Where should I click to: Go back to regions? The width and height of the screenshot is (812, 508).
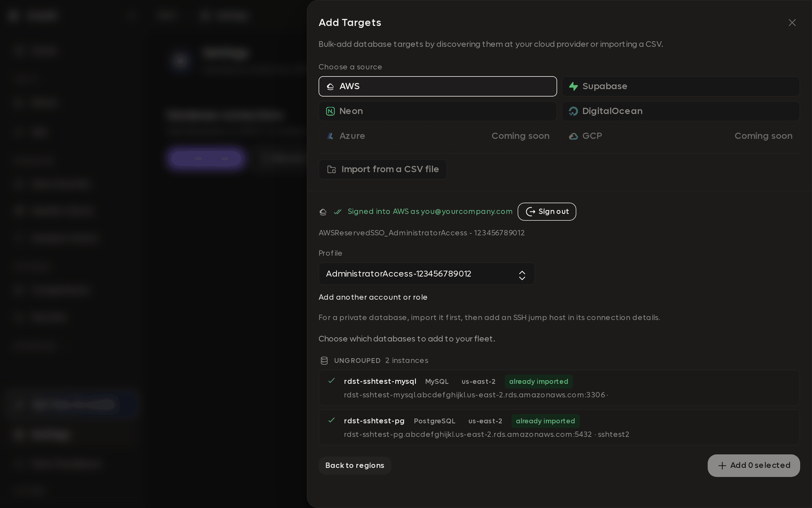[355, 466]
